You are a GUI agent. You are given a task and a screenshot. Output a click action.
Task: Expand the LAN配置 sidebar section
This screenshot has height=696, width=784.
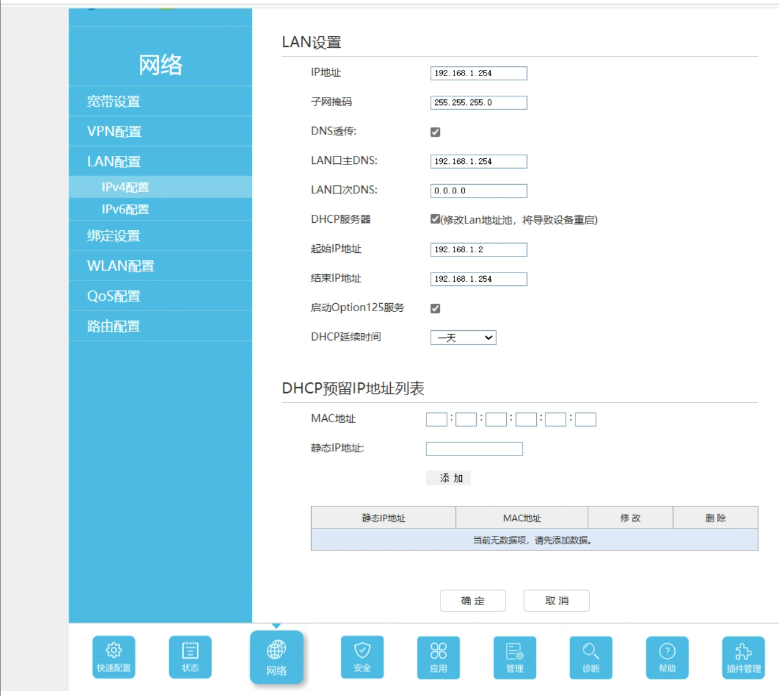click(114, 161)
